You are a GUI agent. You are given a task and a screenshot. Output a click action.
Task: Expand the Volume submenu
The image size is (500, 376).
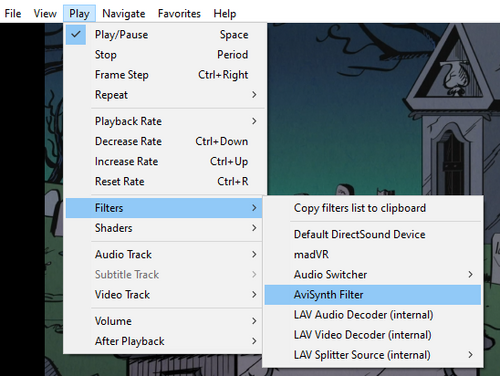click(x=164, y=321)
